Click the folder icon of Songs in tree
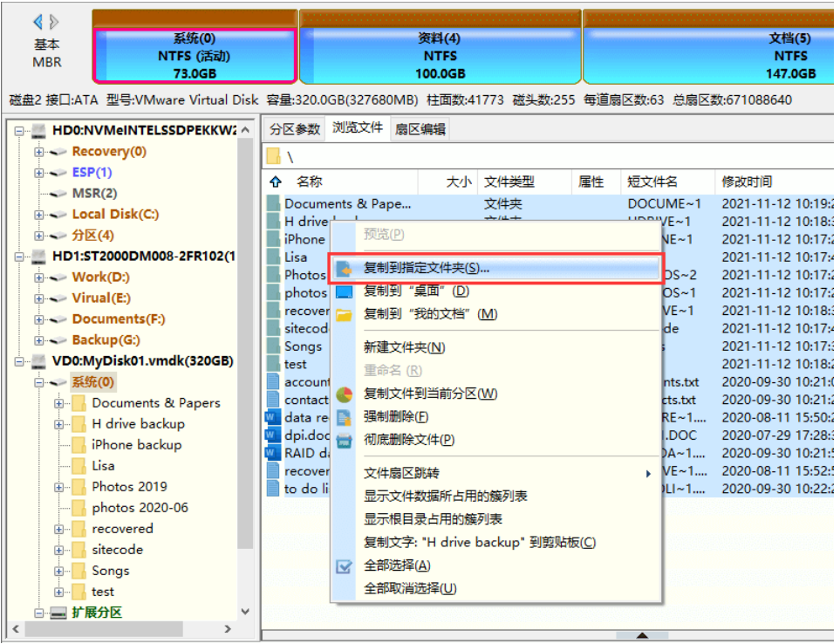This screenshot has width=840, height=644. coord(79,571)
